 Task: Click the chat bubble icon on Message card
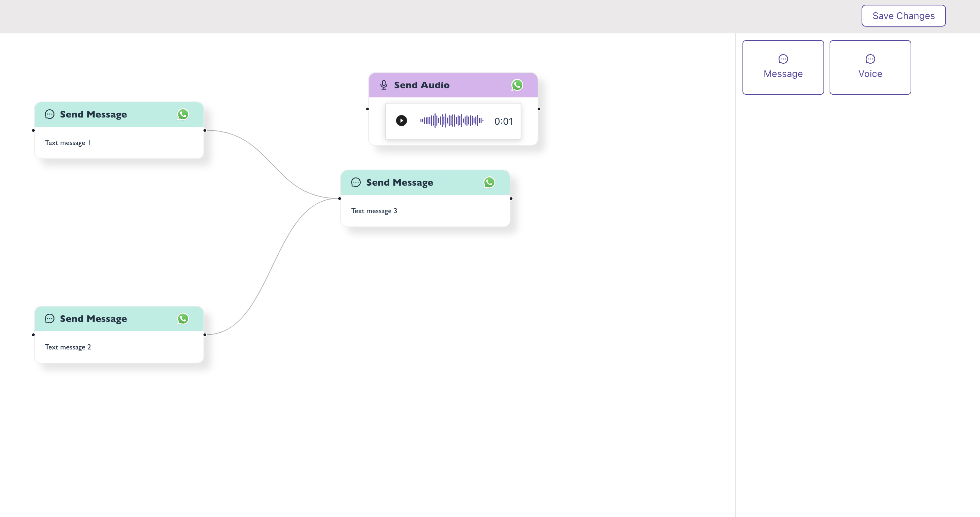[783, 59]
